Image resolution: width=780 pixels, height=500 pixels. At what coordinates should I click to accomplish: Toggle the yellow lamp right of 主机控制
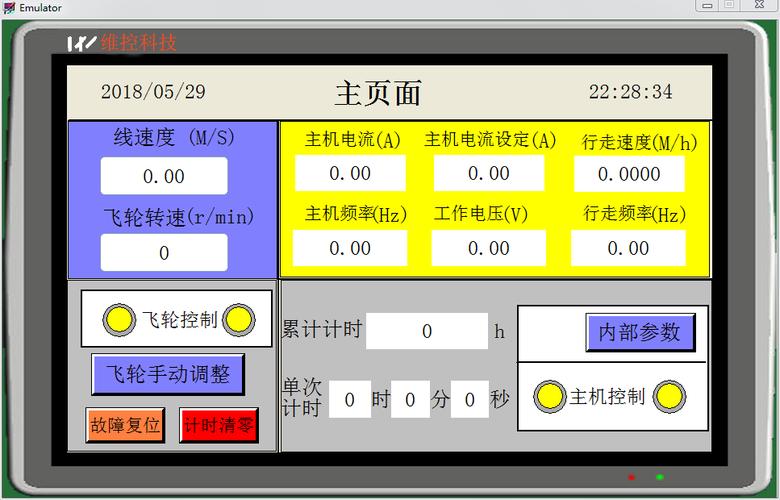(669, 397)
